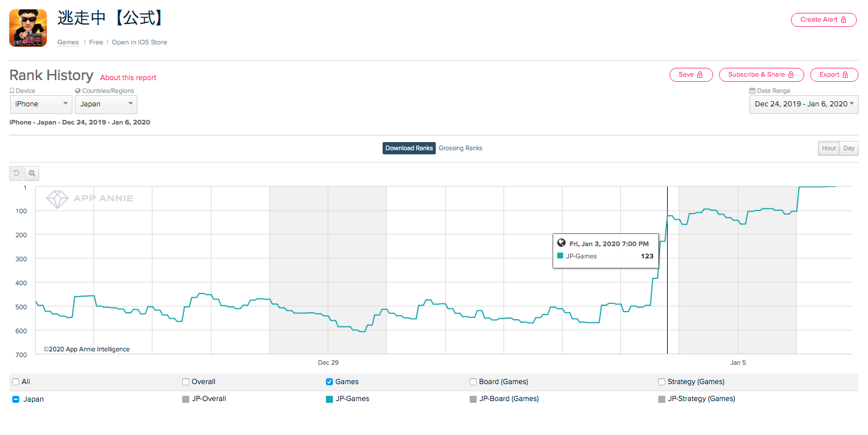Click the lock icon on Save button
868x435 pixels.
coord(700,75)
